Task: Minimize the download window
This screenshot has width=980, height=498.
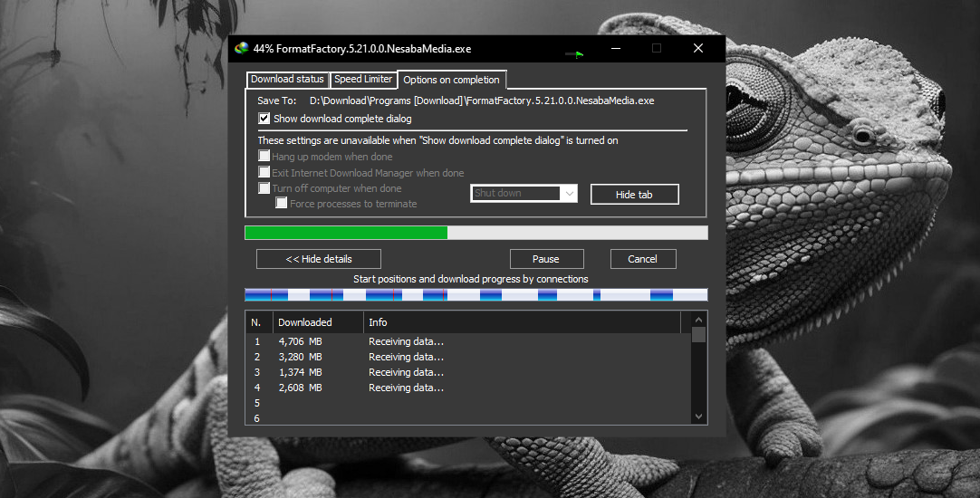Action: click(x=616, y=48)
